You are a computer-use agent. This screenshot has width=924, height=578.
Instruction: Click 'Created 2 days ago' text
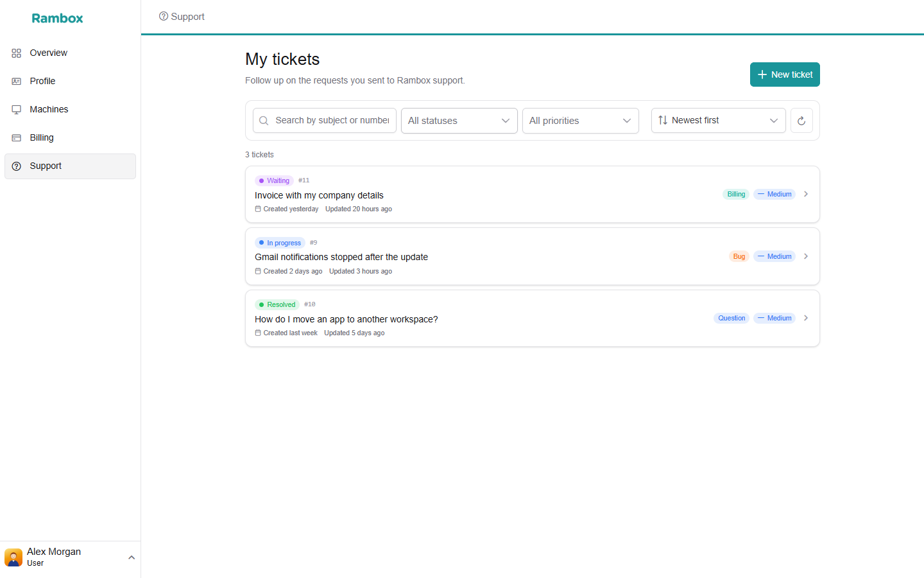pos(293,271)
